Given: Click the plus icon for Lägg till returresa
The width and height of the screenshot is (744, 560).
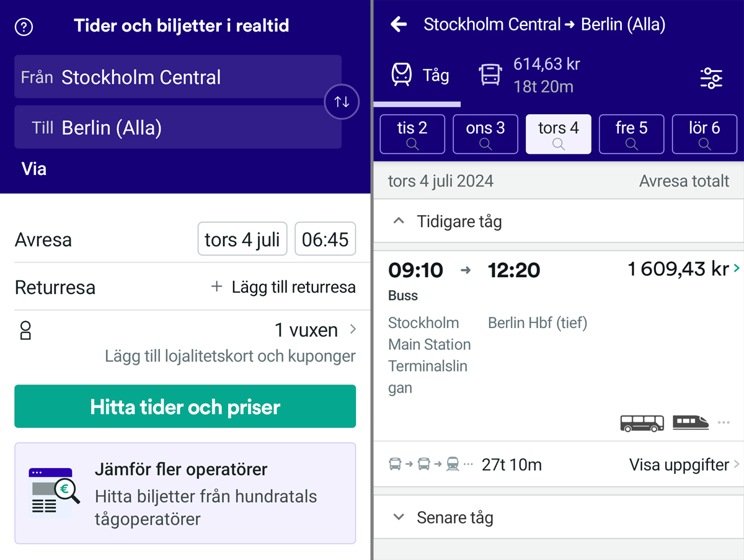Looking at the screenshot, I should point(216,287).
